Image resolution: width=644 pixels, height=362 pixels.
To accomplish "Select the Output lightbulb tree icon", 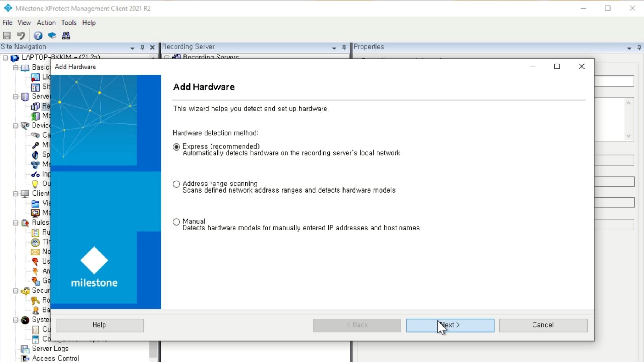I will pyautogui.click(x=35, y=184).
